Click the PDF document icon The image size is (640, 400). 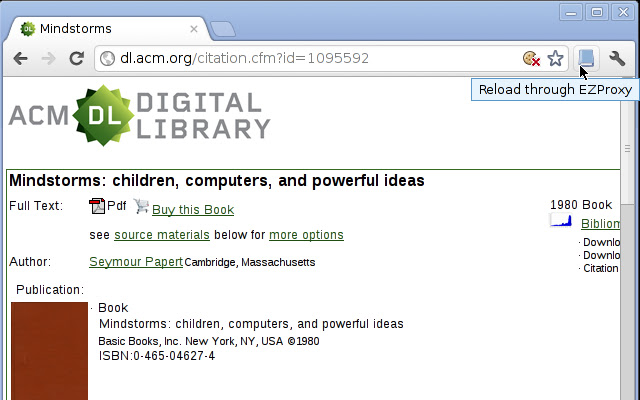[98, 207]
